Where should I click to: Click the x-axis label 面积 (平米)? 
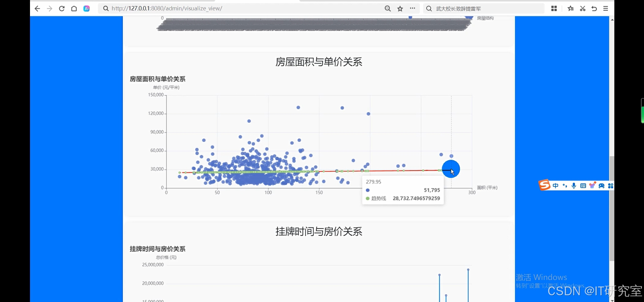point(487,188)
